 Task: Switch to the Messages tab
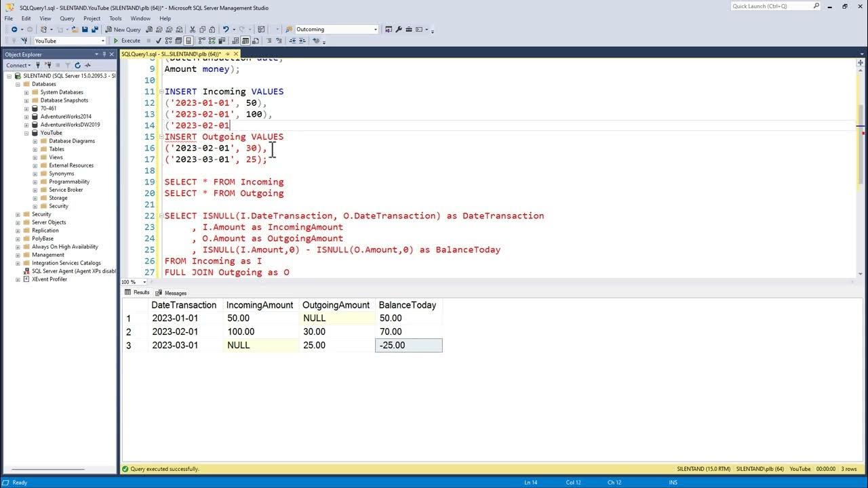(x=171, y=293)
